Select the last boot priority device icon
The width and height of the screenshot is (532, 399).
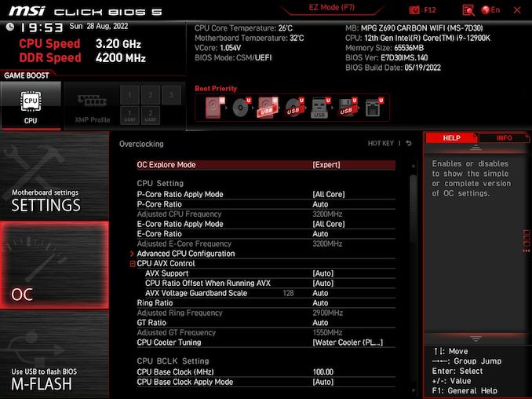(x=373, y=108)
